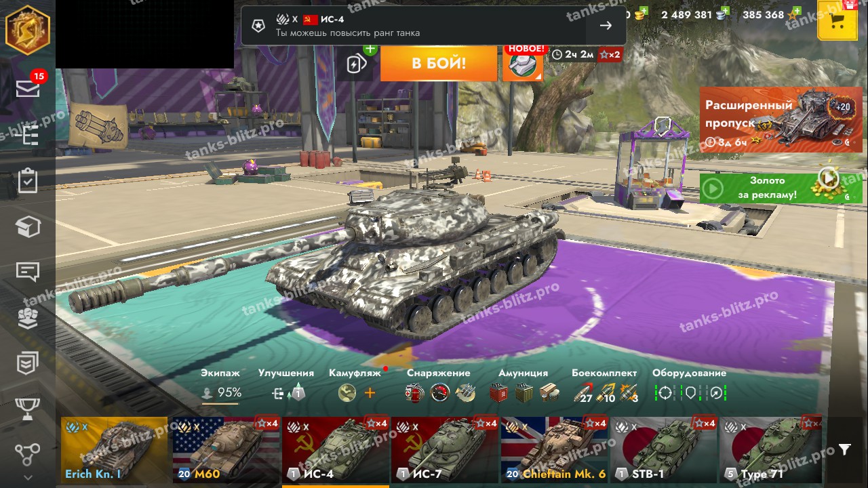Open the Экипаж crew 95% section
Screen dimensions: 868x488
click(x=220, y=385)
